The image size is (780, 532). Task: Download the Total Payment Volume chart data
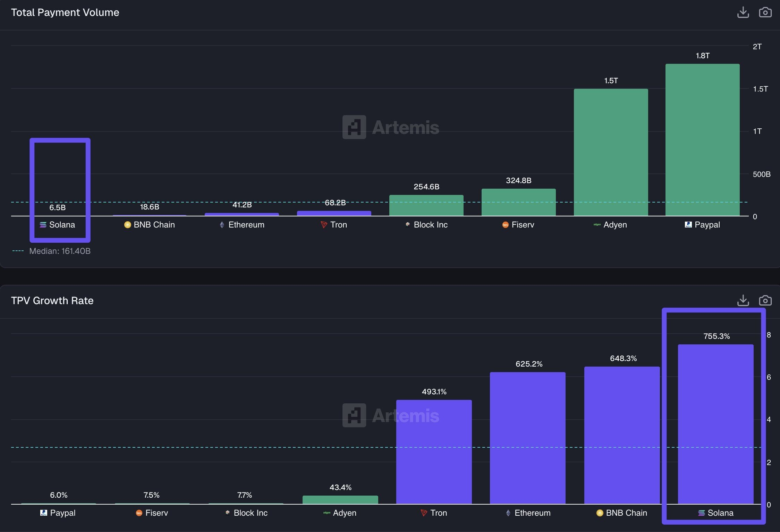click(x=743, y=12)
